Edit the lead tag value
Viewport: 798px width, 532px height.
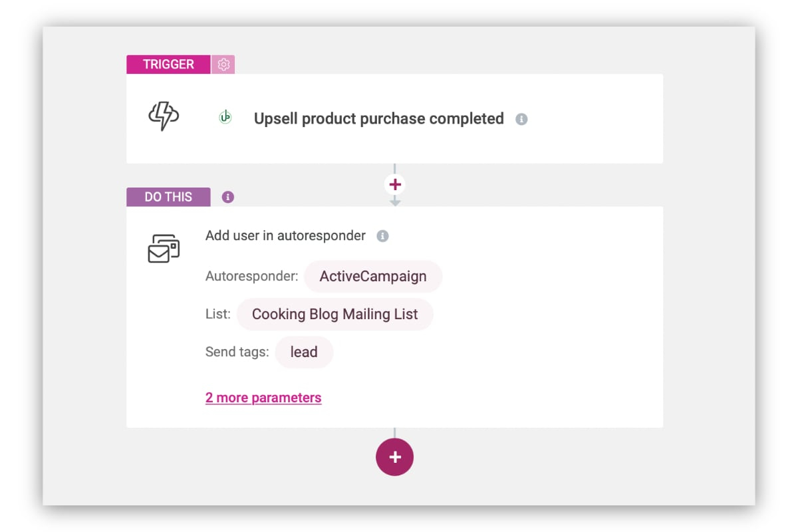pos(304,352)
